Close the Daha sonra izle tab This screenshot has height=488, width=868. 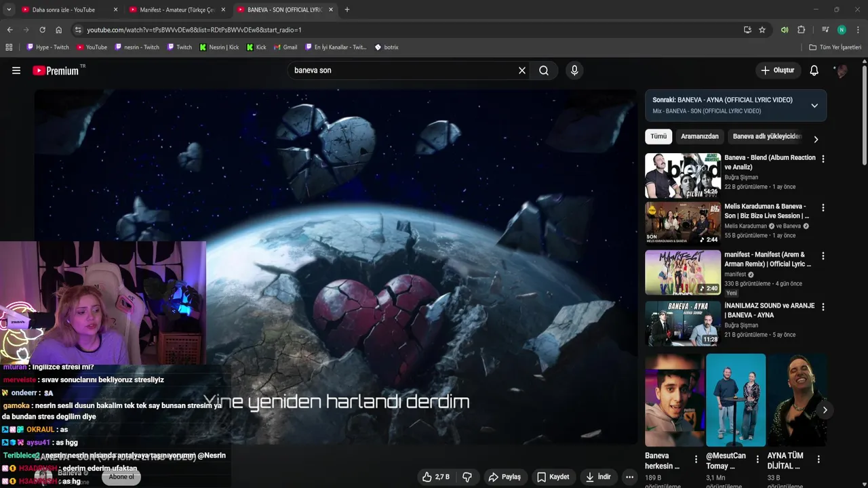(x=115, y=9)
